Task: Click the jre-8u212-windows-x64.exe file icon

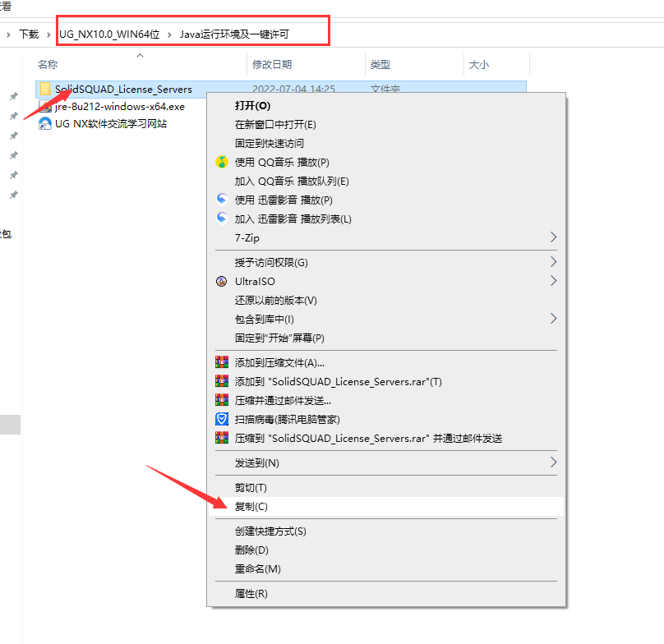Action: pyautogui.click(x=45, y=106)
